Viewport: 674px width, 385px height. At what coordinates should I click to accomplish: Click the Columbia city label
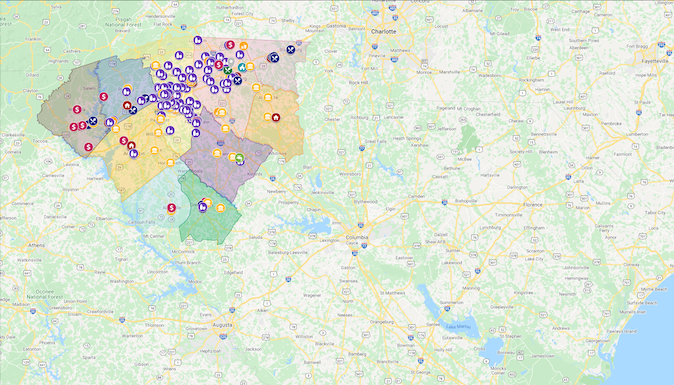pos(357,237)
